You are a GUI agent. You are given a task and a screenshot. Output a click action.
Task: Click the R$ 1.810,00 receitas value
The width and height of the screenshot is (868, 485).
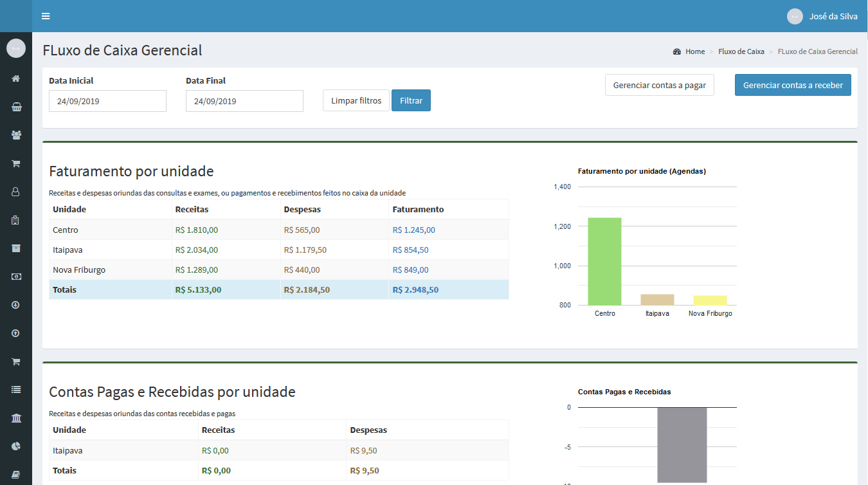[x=196, y=230]
